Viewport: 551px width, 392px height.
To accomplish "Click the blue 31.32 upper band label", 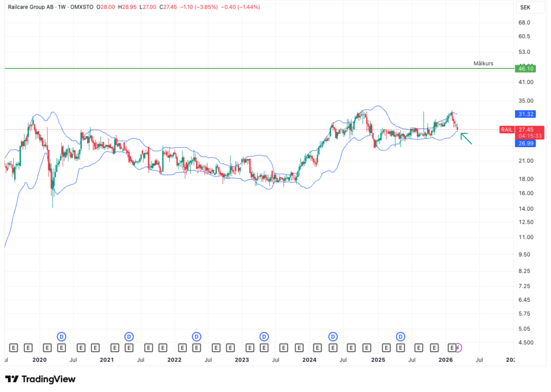I will 523,114.
